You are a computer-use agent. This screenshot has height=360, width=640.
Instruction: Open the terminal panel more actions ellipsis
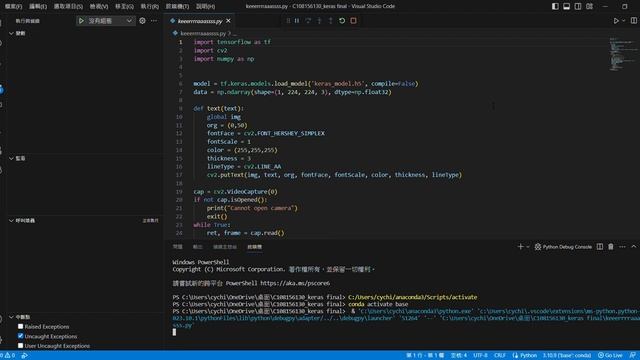[x=622, y=247]
